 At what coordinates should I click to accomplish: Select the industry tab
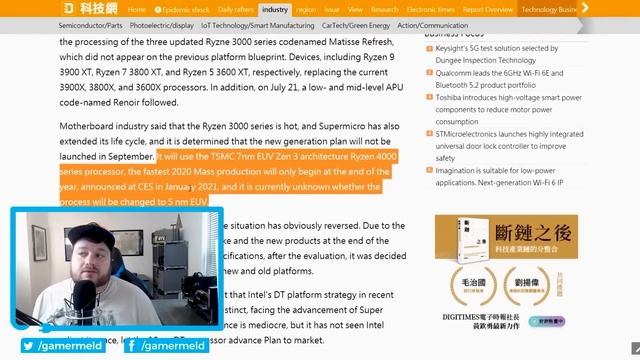pyautogui.click(x=275, y=9)
